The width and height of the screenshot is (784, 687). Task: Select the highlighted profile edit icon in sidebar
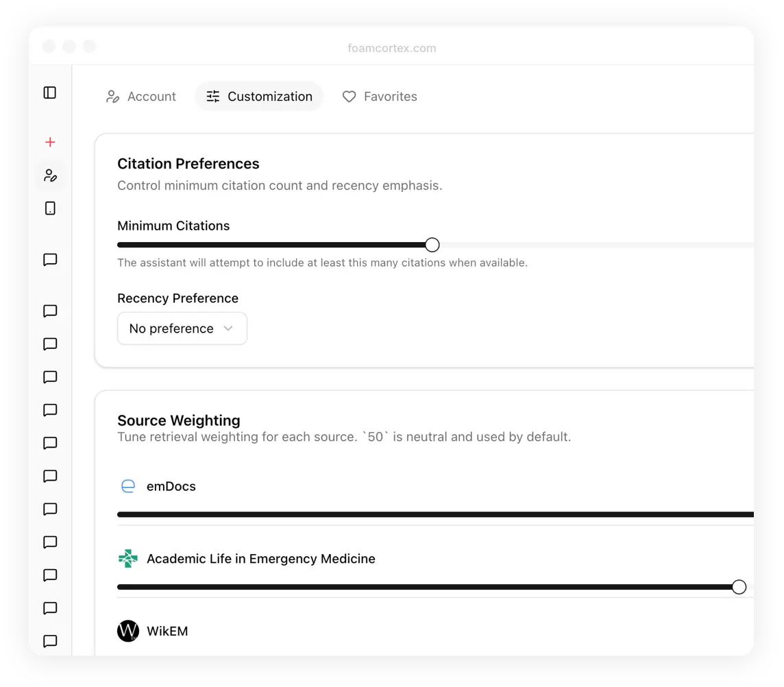50,176
